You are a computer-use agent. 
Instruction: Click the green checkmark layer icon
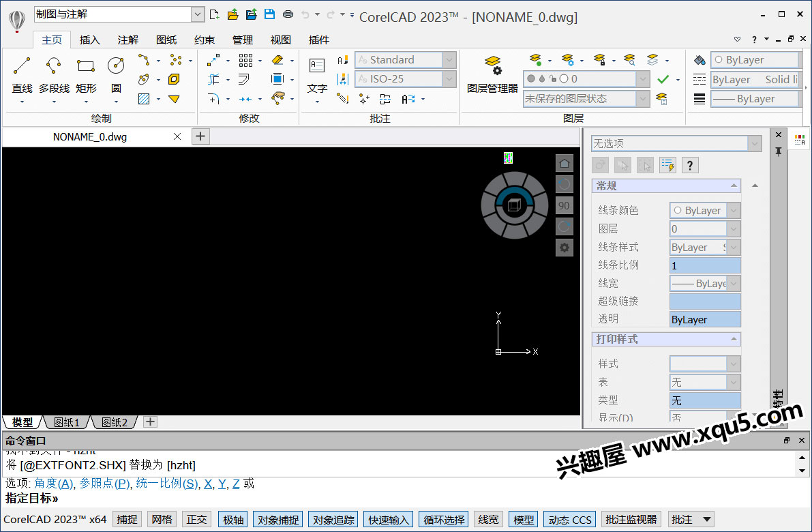tap(663, 79)
